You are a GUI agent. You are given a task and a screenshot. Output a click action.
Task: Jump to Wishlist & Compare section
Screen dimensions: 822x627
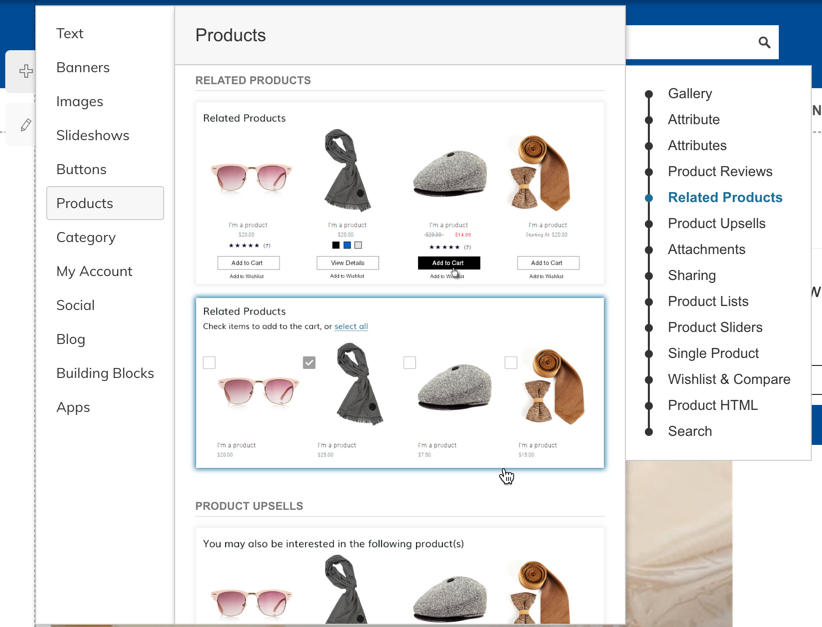click(729, 379)
